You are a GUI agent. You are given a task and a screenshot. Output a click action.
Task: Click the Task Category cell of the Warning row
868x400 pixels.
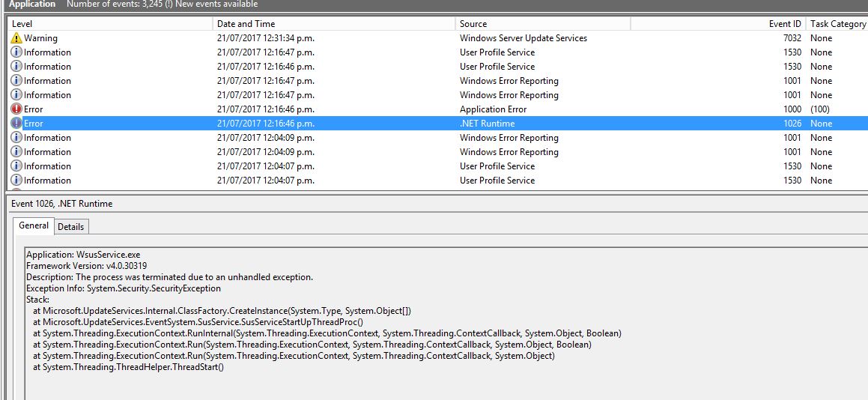click(821, 38)
